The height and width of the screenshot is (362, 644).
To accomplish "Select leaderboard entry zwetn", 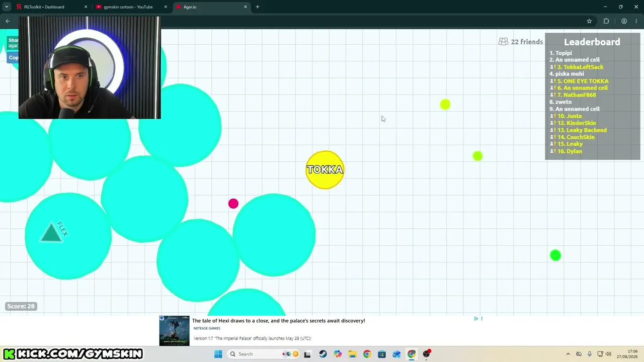I will [560, 102].
